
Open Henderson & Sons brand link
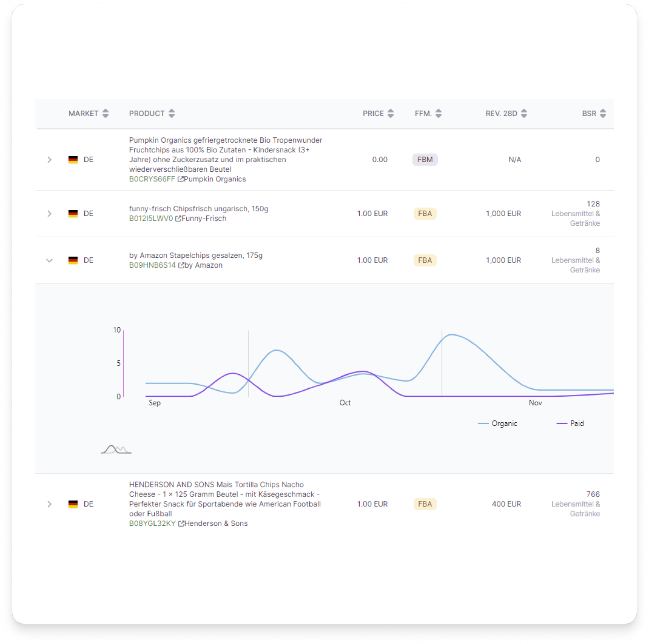click(216, 524)
